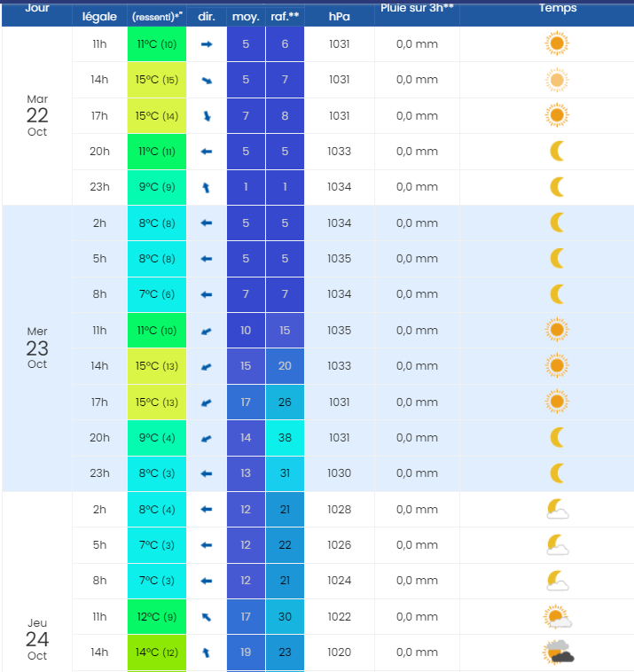This screenshot has width=634, height=672.
Task: Click the wind direction arrow for Thursday 11h
Action: [x=207, y=616]
